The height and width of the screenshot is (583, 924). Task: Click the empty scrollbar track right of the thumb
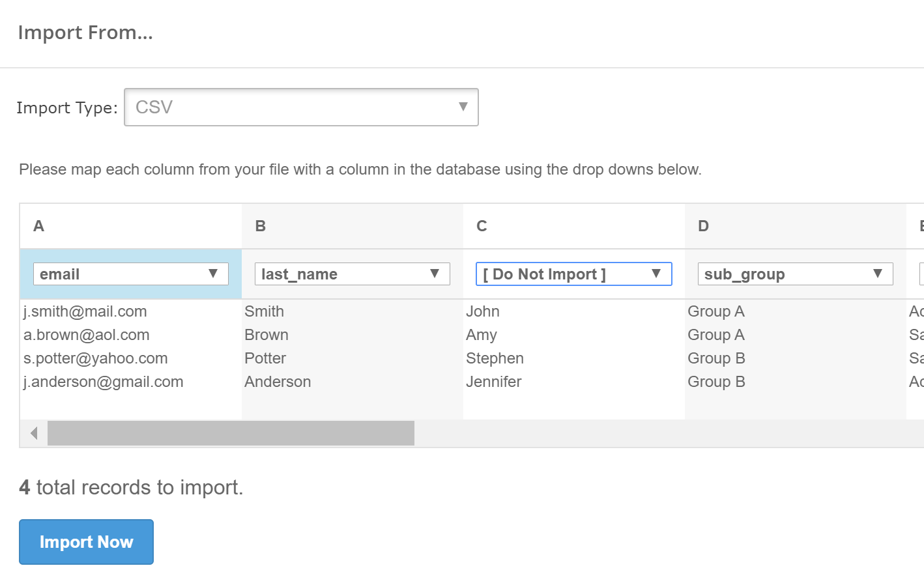click(x=652, y=433)
